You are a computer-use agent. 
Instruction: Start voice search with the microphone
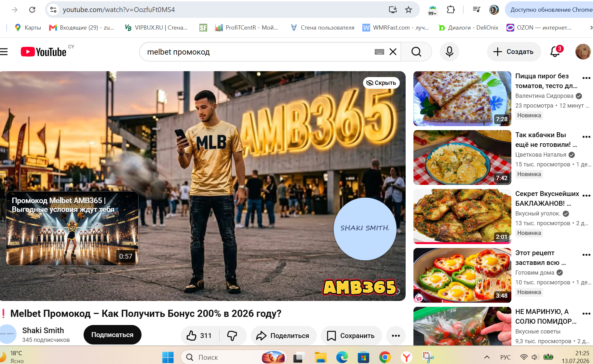click(450, 52)
